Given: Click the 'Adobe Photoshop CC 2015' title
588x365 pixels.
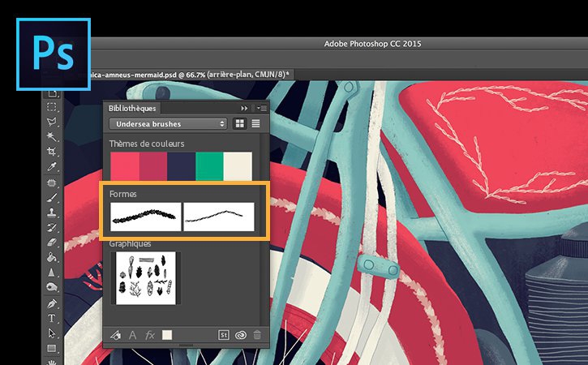Looking at the screenshot, I should click(x=372, y=44).
